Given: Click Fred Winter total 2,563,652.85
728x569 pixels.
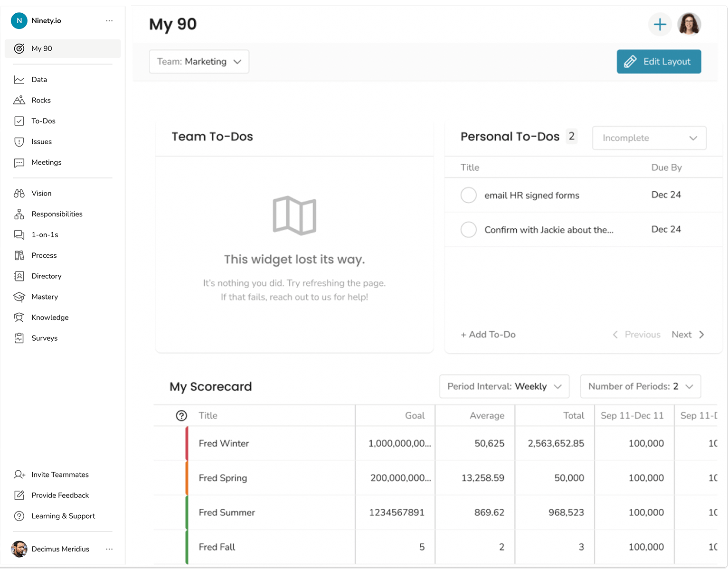Looking at the screenshot, I should point(556,443).
